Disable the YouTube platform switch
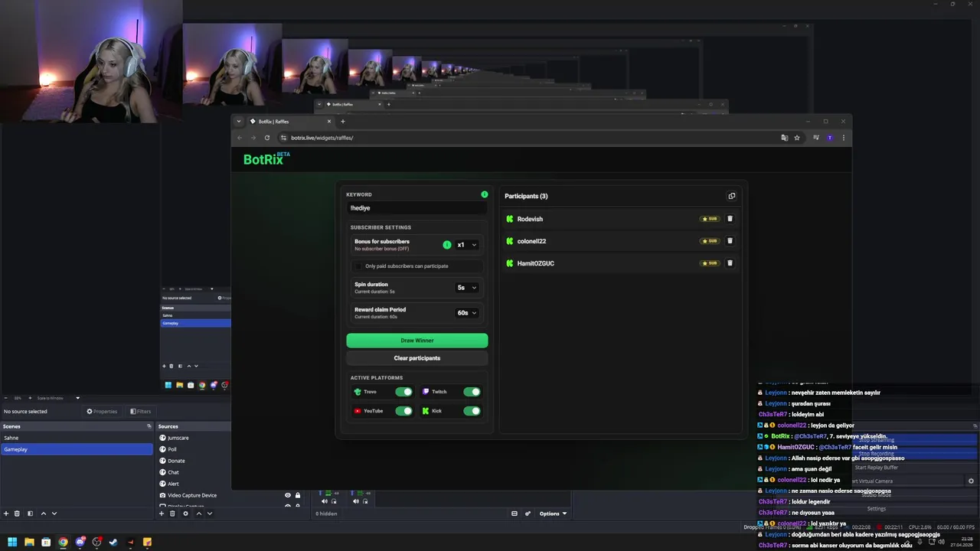980x551 pixels. 403,411
